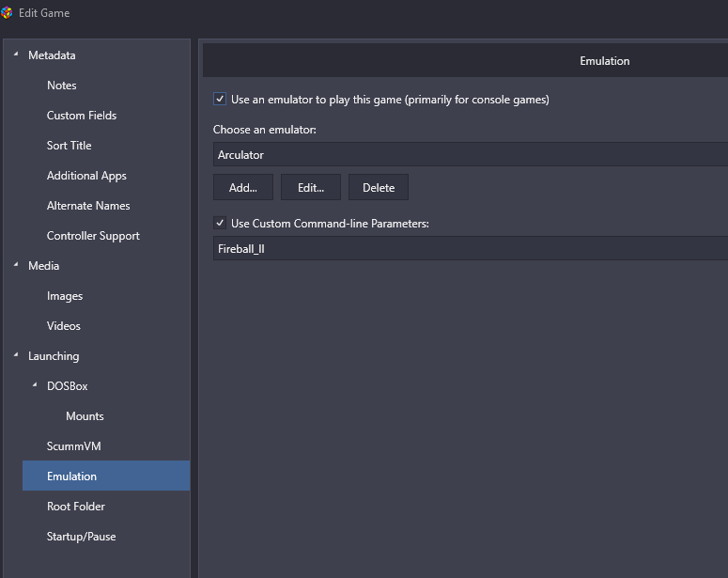Go to Additional Apps section
Viewport: 728px width, 578px height.
[x=86, y=176]
